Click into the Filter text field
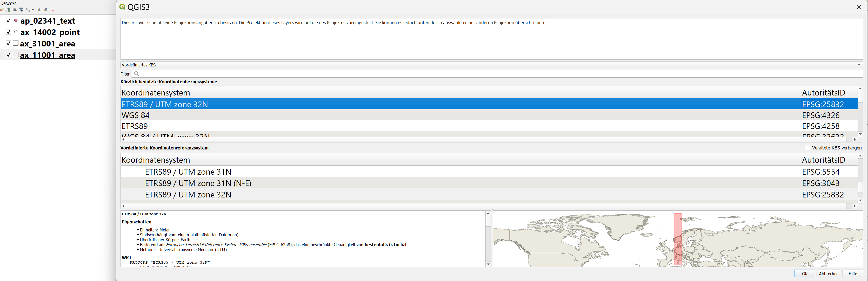This screenshot has height=281, width=868. point(472,74)
